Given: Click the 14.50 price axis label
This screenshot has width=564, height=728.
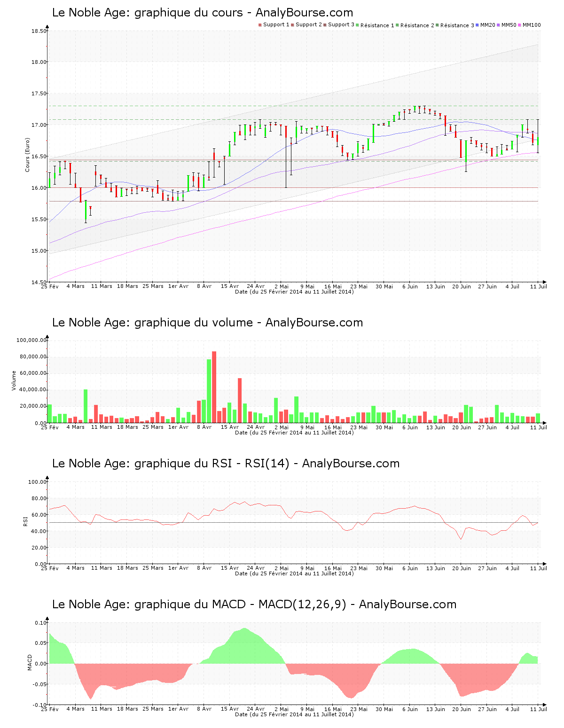Looking at the screenshot, I should click(39, 282).
